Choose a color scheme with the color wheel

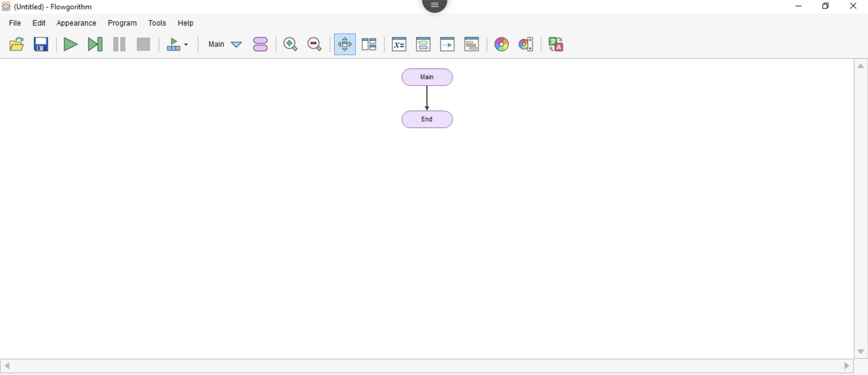pyautogui.click(x=501, y=44)
